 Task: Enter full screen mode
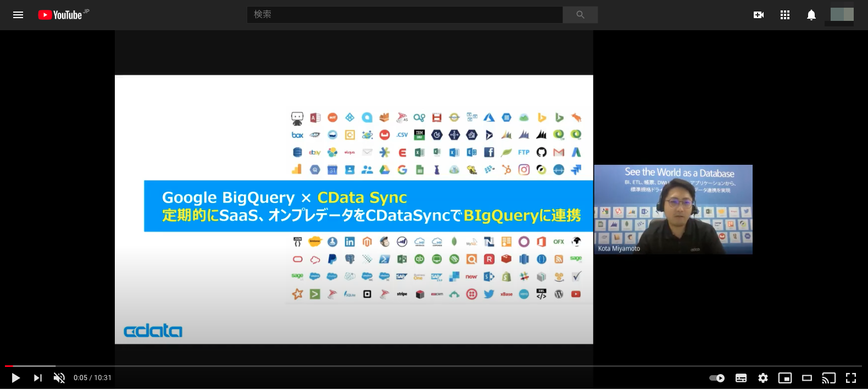pos(851,378)
